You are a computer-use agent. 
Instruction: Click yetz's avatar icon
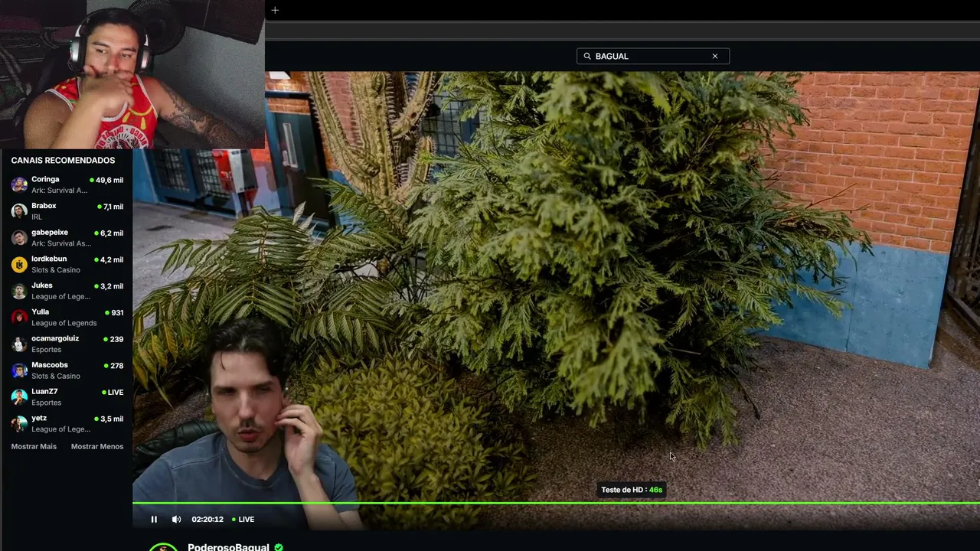[19, 423]
